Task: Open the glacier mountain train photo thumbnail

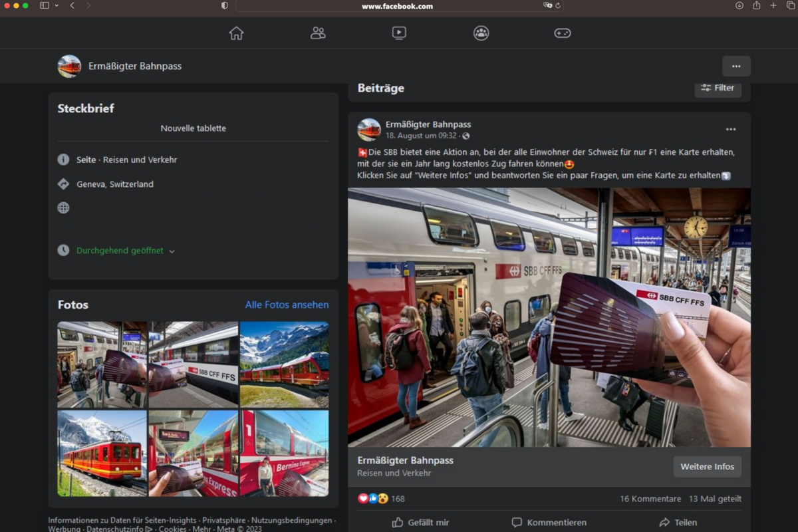Action: point(284,364)
